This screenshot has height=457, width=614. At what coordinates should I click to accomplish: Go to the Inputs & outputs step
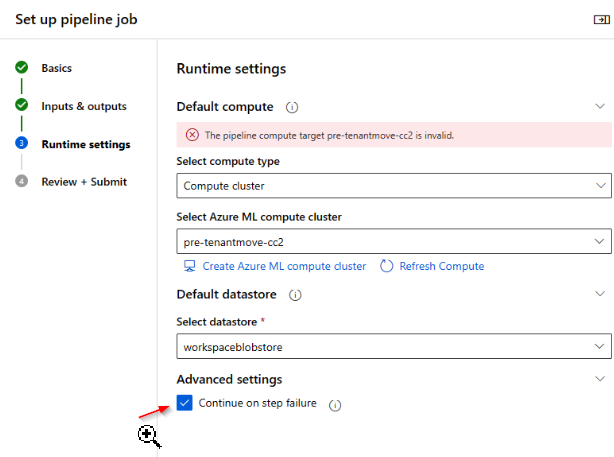tap(84, 106)
